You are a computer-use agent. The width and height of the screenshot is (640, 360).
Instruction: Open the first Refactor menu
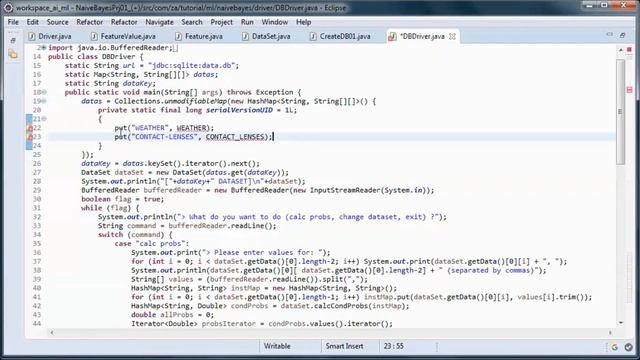coord(90,22)
